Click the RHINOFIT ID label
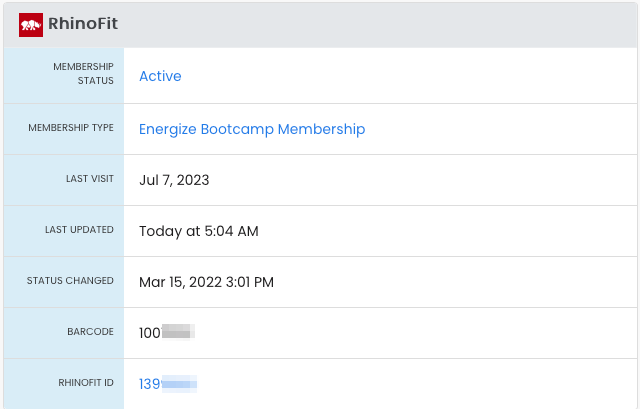The height and width of the screenshot is (409, 640). pyautogui.click(x=86, y=382)
